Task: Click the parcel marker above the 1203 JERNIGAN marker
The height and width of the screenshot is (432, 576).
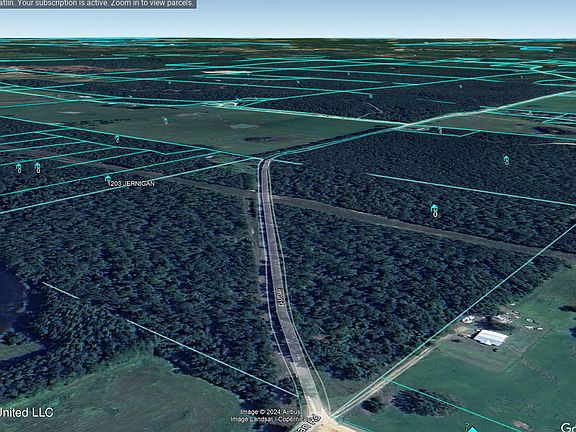Action: click(117, 138)
